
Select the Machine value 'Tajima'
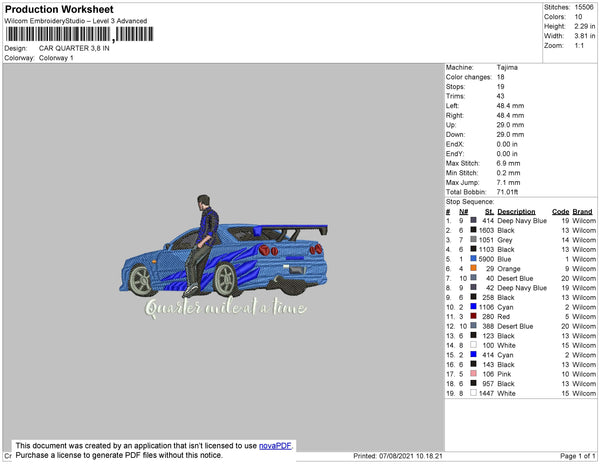tap(507, 67)
